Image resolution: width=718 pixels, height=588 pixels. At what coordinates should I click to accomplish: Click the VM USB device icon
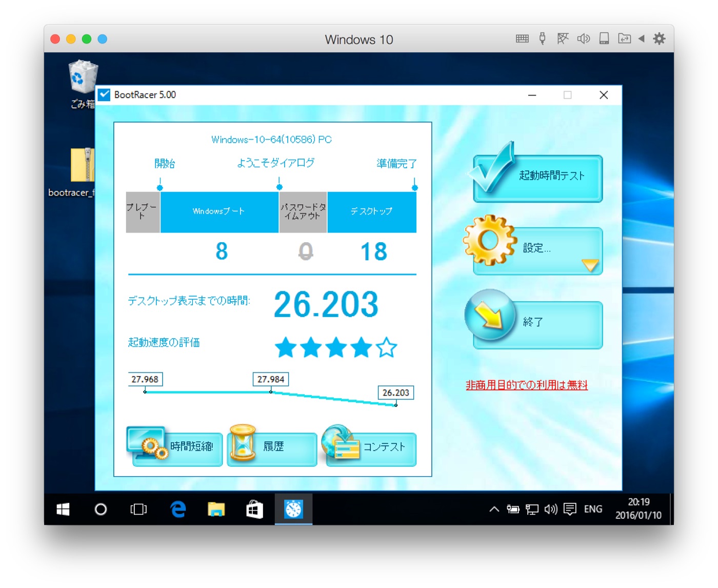[x=542, y=38]
